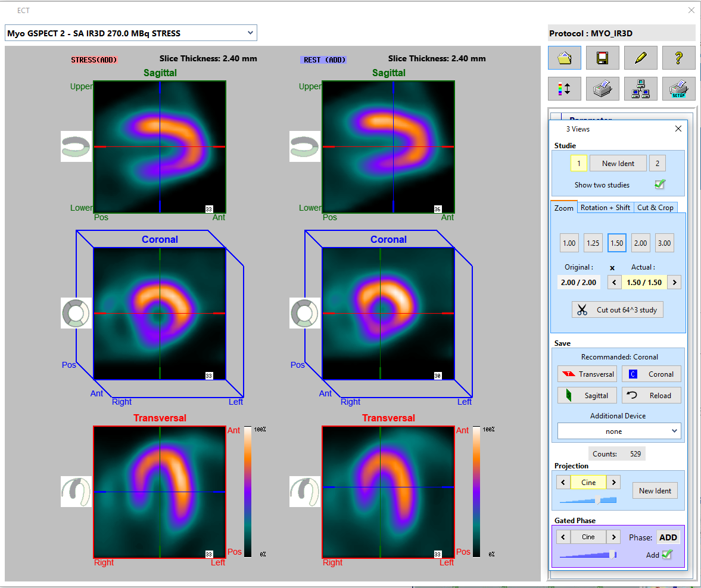Image resolution: width=701 pixels, height=588 pixels.
Task: Toggle the Gated Phase Add checkbox
Action: (x=667, y=555)
